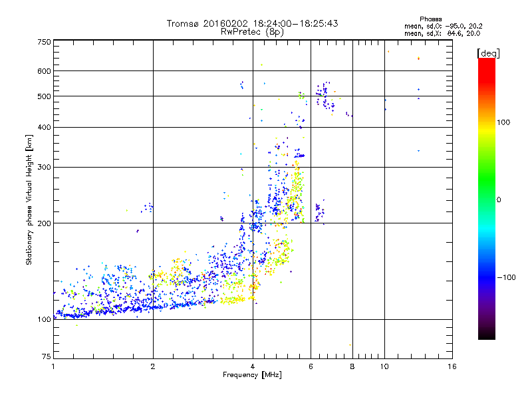
Task: Click x-axis label "4"
Action: pos(253,366)
